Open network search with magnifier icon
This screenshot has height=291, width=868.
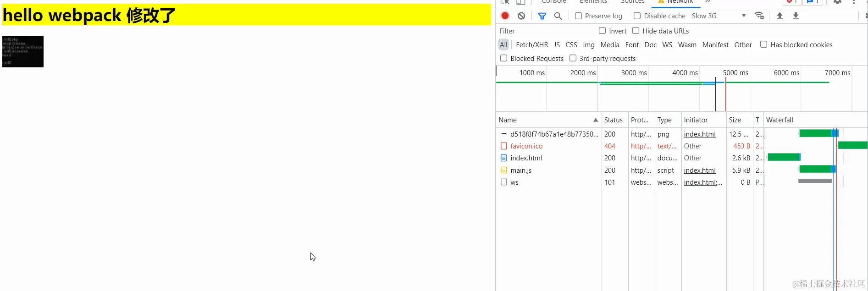558,16
